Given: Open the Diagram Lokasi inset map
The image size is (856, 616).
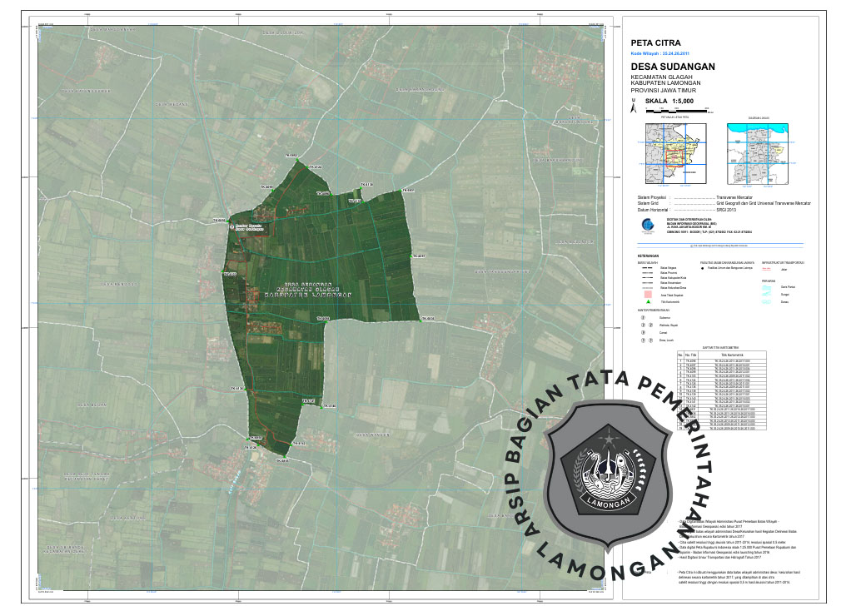Looking at the screenshot, I should click(757, 154).
